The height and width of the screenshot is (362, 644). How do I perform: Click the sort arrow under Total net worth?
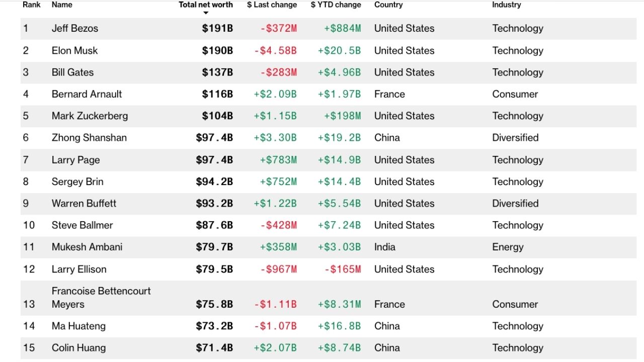[206, 13]
